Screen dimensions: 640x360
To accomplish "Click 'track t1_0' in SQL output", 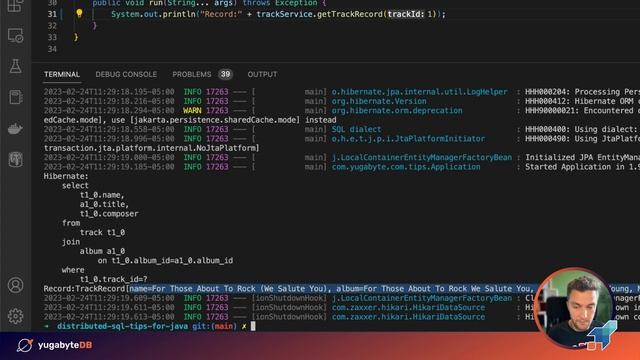I will click(x=102, y=233).
